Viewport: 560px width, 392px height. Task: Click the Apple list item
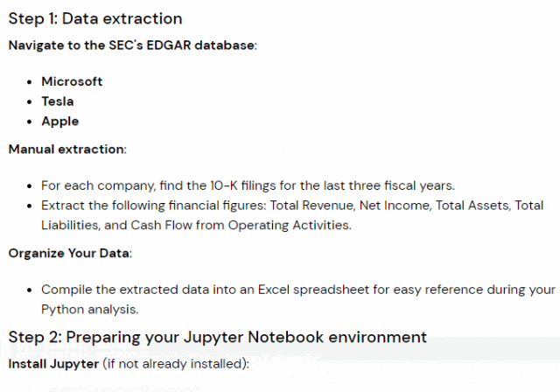[x=60, y=122]
